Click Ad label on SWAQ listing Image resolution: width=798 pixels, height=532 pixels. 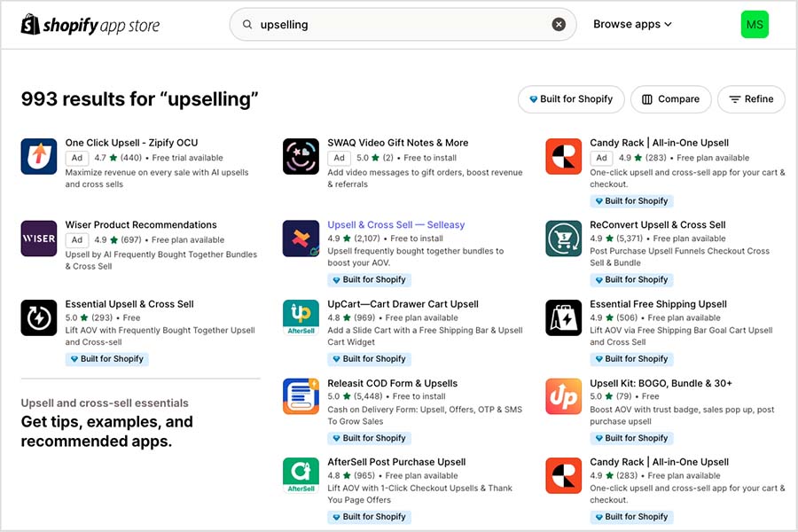point(339,159)
